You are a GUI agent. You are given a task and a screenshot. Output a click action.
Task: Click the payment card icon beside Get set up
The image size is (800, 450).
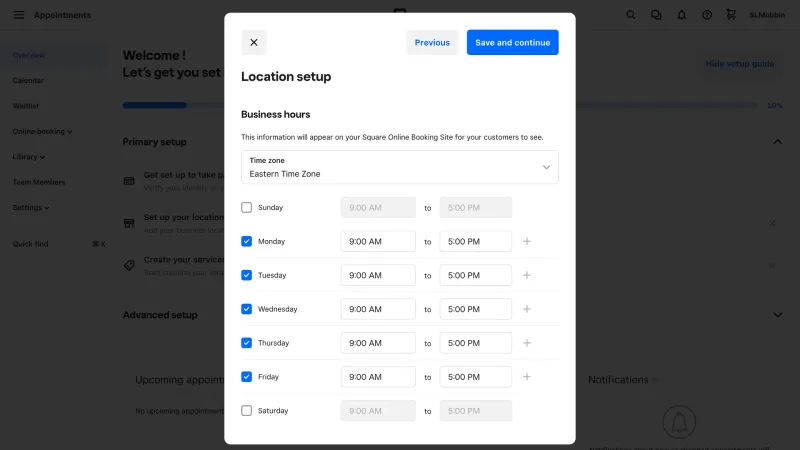coord(129,181)
